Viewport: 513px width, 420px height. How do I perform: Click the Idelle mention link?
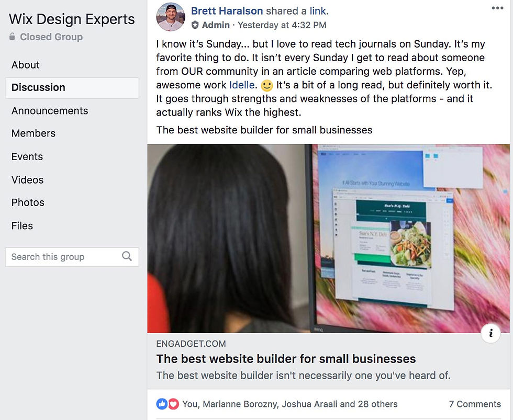242,85
